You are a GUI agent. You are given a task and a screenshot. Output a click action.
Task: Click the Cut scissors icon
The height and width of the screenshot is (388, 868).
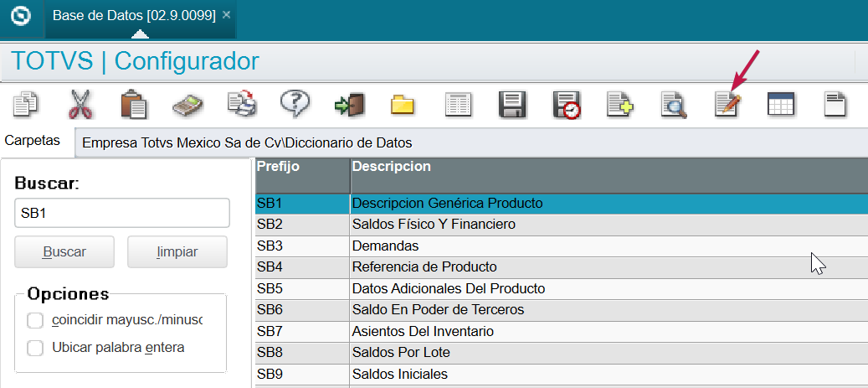click(81, 104)
